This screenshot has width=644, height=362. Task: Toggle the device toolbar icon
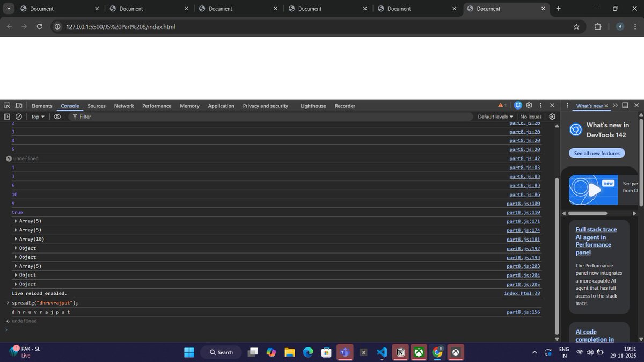tap(18, 105)
